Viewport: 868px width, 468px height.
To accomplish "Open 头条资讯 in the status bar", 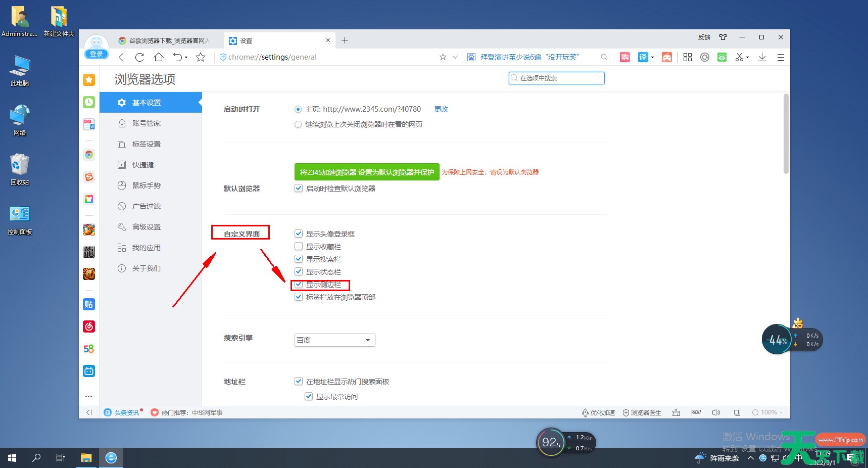I will [x=123, y=412].
